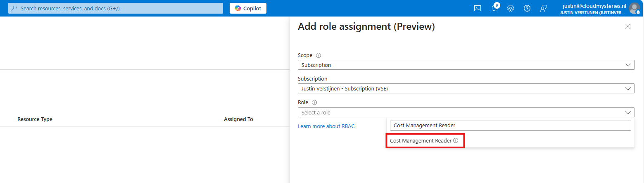The width and height of the screenshot is (644, 183).
Task: Click the role filter search box
Action: click(x=511, y=126)
